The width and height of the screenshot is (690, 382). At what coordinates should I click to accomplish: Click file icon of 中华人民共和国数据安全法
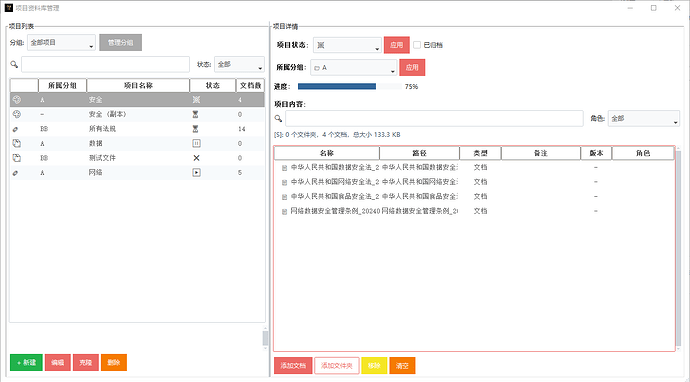[284, 168]
